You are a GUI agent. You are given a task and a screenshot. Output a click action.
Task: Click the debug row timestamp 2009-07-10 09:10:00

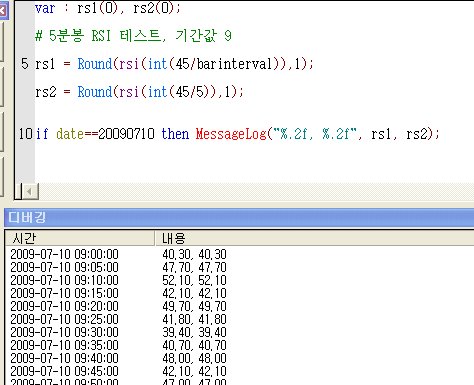click(x=64, y=280)
